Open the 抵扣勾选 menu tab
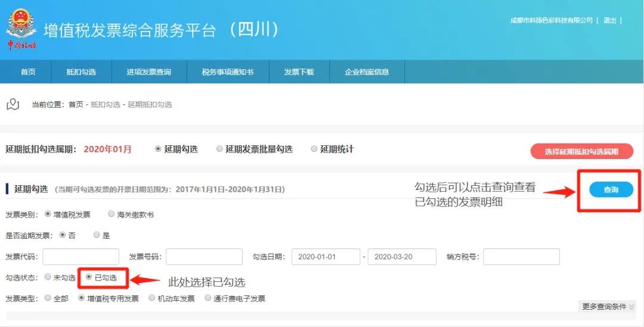This screenshot has width=644, height=327. pos(81,72)
